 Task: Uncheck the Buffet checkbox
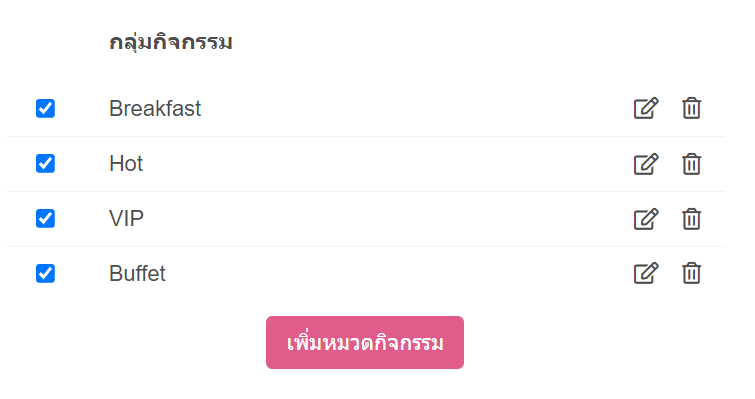[x=45, y=273]
